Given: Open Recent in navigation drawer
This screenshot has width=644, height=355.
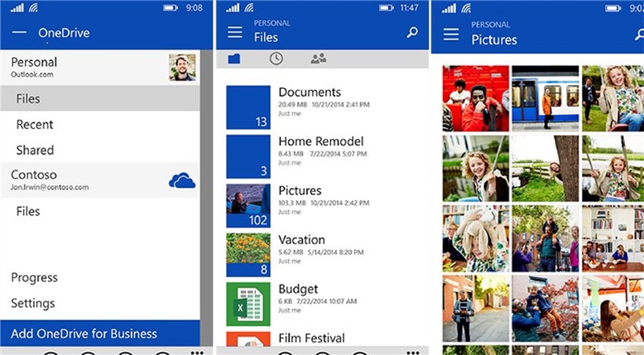Looking at the screenshot, I should click(100, 124).
